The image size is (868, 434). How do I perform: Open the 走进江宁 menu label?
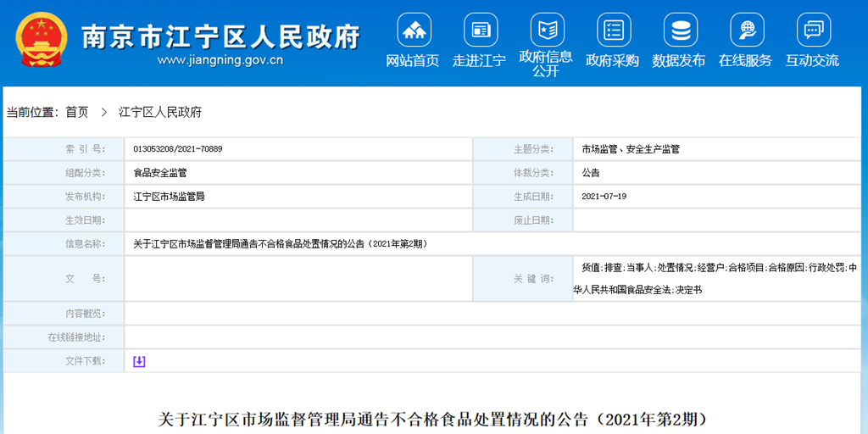(x=480, y=61)
